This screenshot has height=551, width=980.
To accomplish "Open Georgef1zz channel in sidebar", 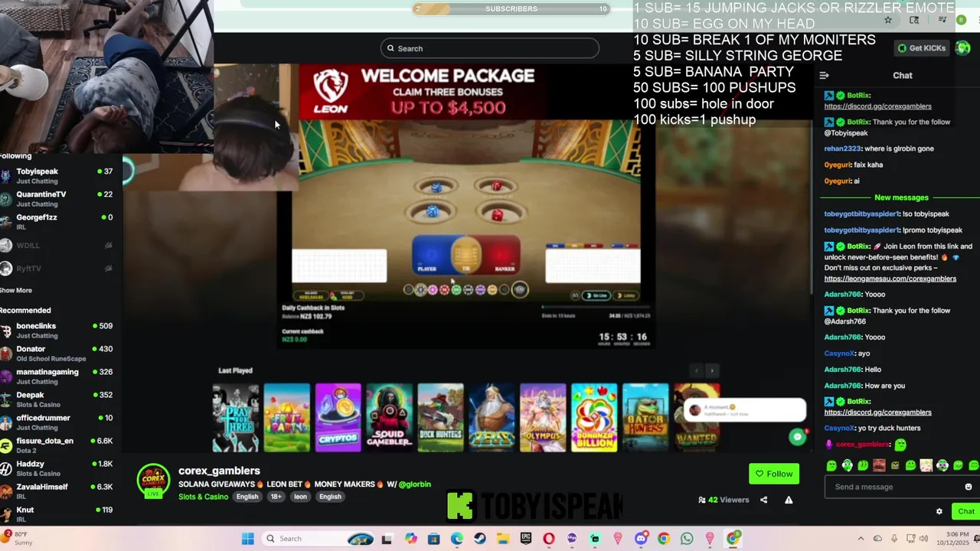I will (57, 221).
